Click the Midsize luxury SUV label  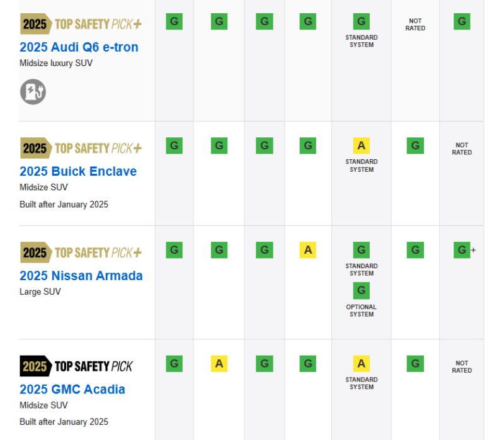[x=56, y=63]
